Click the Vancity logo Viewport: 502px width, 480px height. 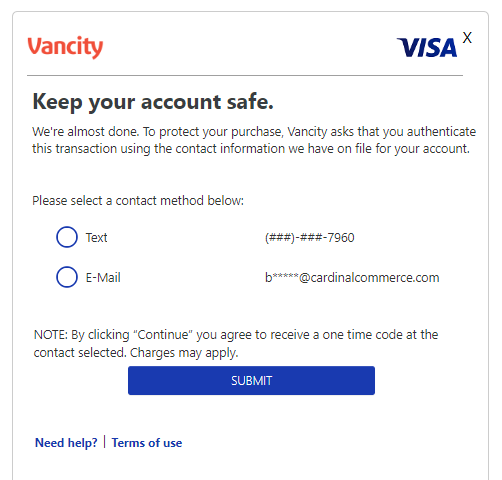click(x=65, y=47)
